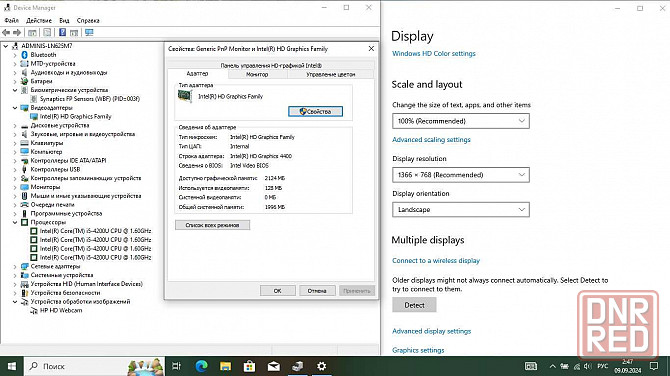Click the volume icon in system tray
Viewport: 670px width, 376px height.
588,366
